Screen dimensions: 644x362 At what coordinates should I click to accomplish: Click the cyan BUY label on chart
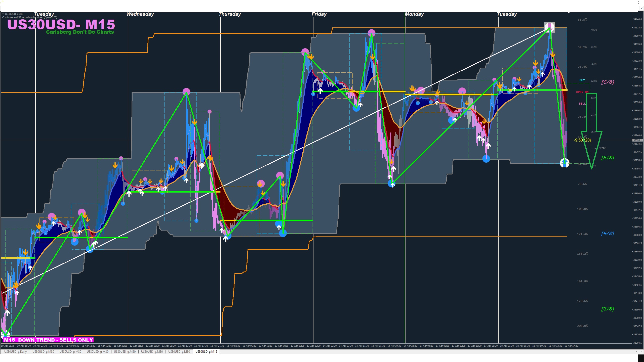pyautogui.click(x=582, y=80)
